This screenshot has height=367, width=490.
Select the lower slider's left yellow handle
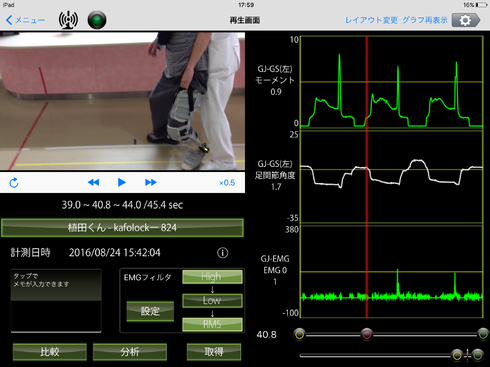[457, 355]
